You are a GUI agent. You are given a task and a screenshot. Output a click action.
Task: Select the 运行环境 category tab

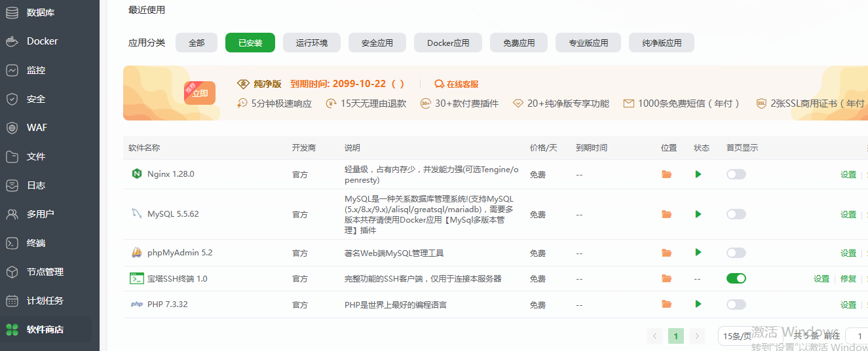click(x=312, y=43)
